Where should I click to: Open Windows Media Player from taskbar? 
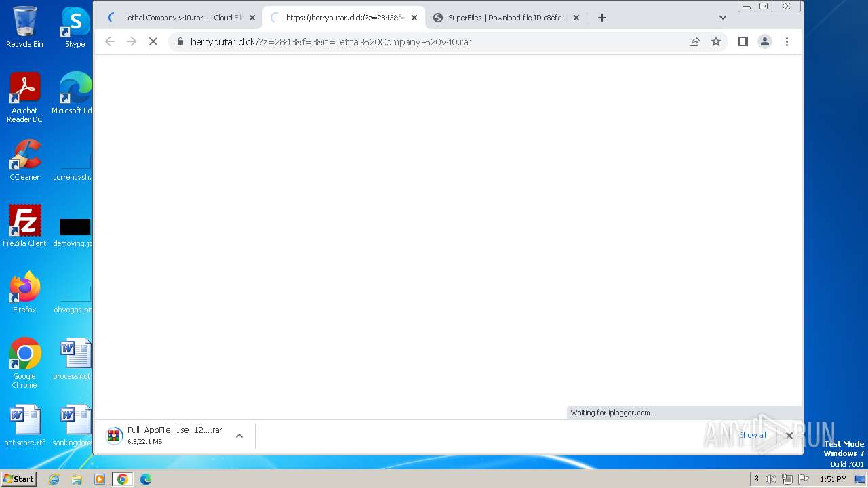coord(99,479)
